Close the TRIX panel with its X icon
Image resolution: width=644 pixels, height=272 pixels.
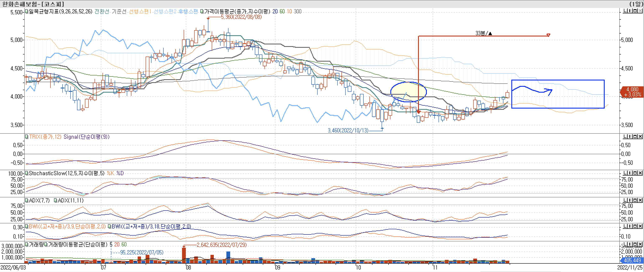click(x=640, y=136)
